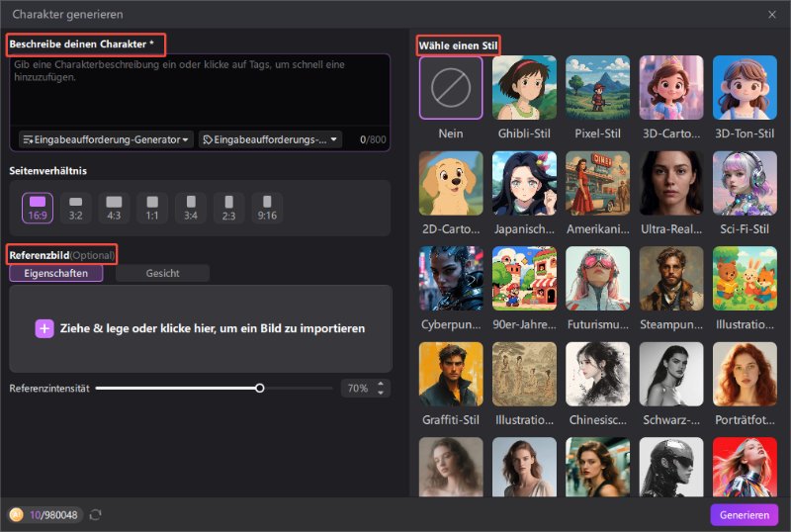Click the Referenzintensität percentage stepper arrows

382,389
